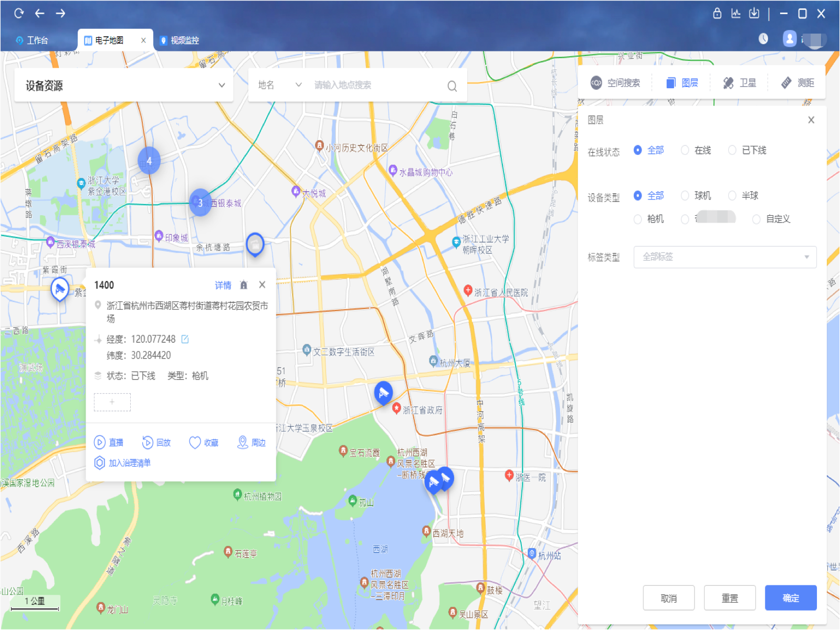Click the circle marker on 余杭塘路

tap(255, 244)
